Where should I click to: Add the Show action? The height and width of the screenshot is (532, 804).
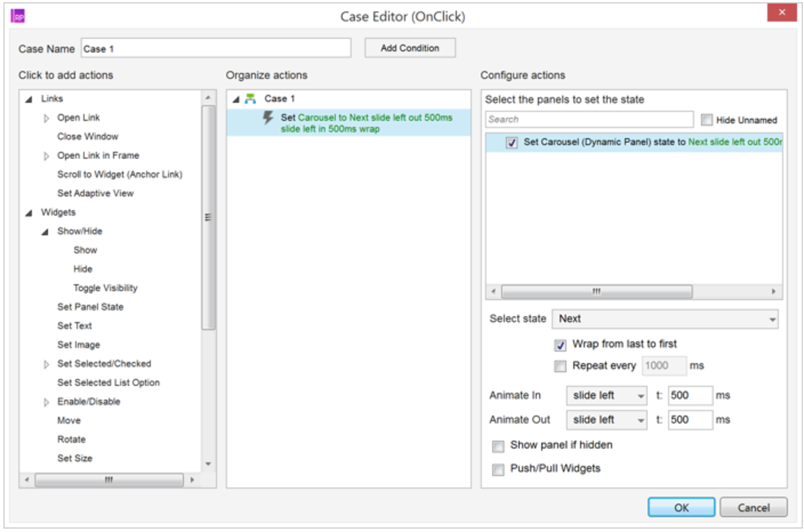(85, 250)
